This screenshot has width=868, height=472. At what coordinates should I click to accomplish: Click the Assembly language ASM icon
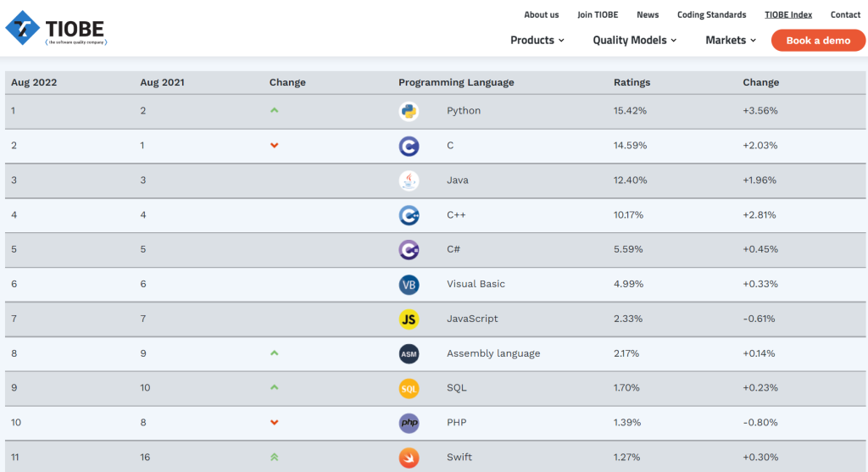[x=409, y=354]
